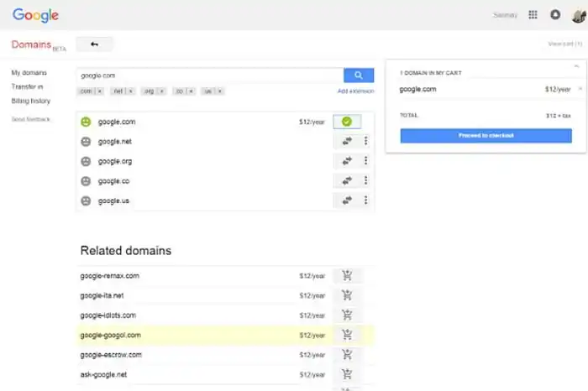Go to My domains
Viewport: 588px width, 391px height.
[29, 73]
